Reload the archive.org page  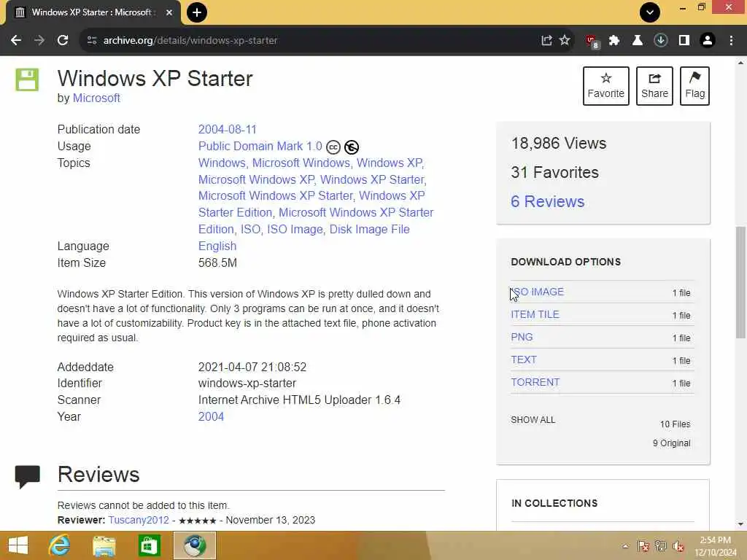point(63,41)
